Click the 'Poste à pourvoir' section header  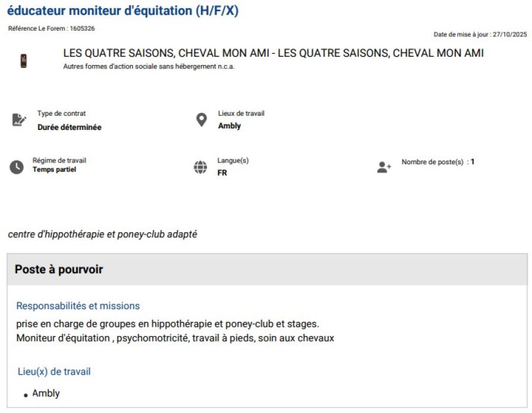[59, 269]
